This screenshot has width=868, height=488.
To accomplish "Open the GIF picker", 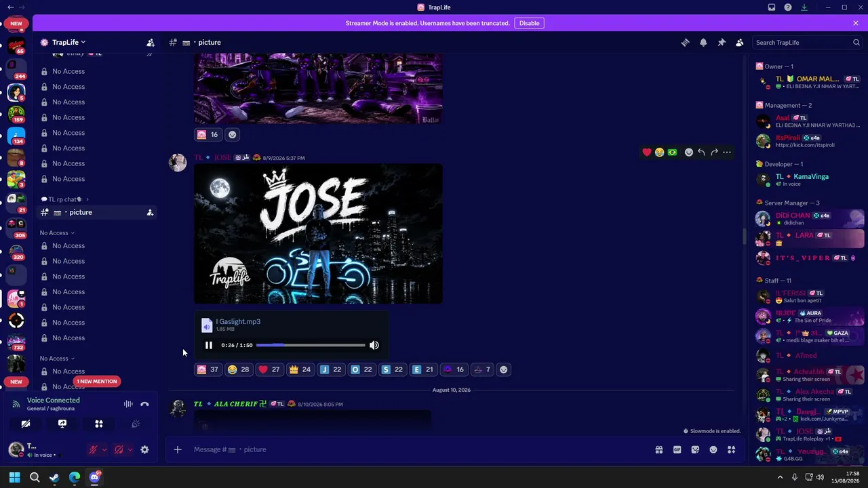I will 677,449.
